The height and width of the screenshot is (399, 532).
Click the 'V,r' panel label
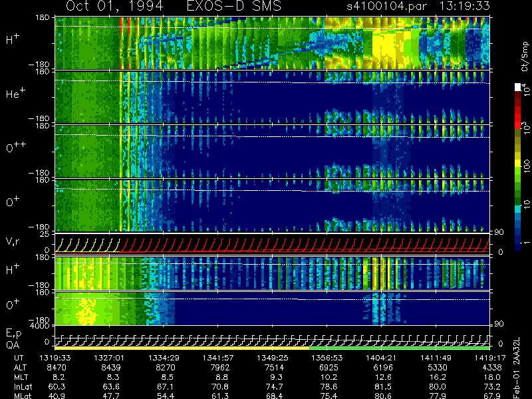(13, 241)
